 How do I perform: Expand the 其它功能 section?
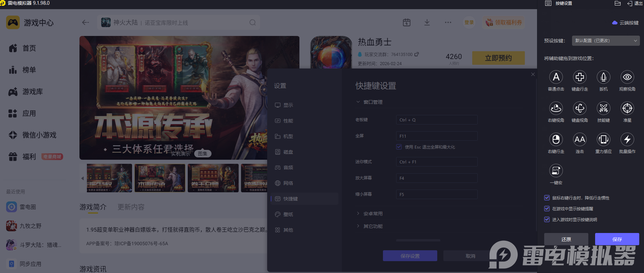358,226
